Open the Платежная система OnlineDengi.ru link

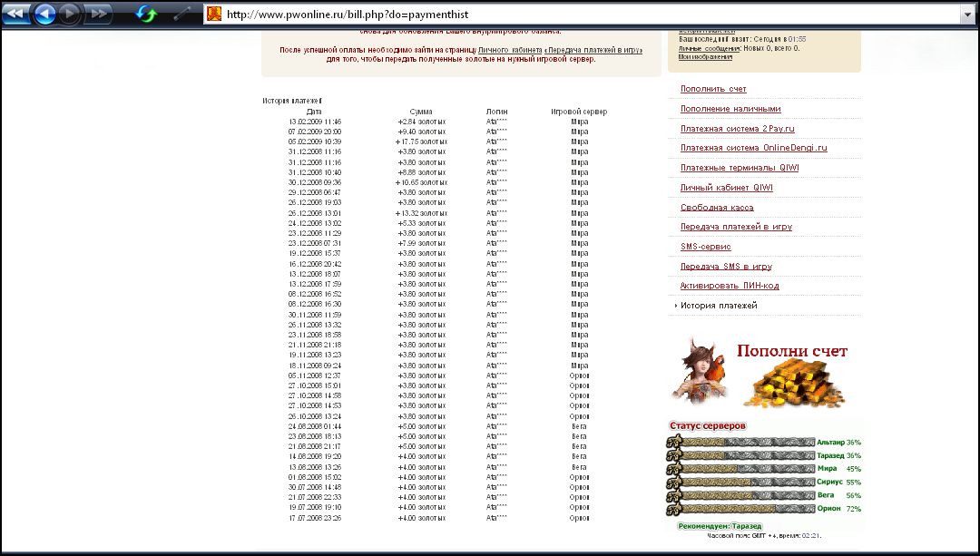click(x=753, y=148)
